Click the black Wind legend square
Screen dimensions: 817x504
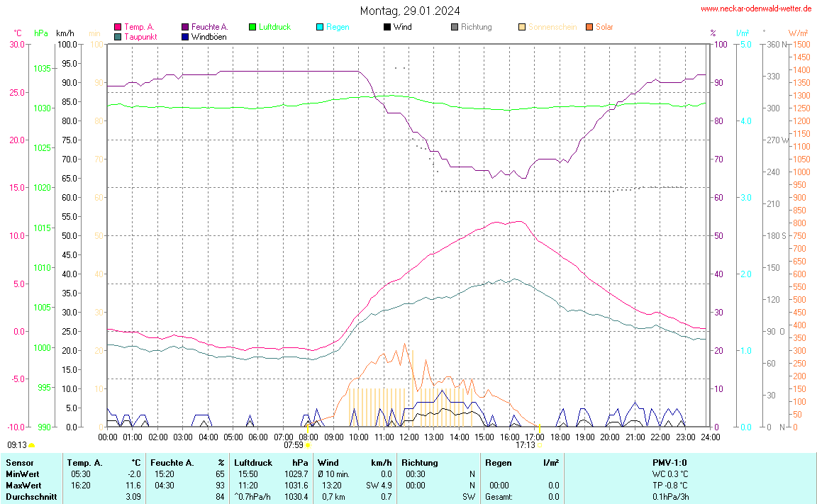pos(387,27)
